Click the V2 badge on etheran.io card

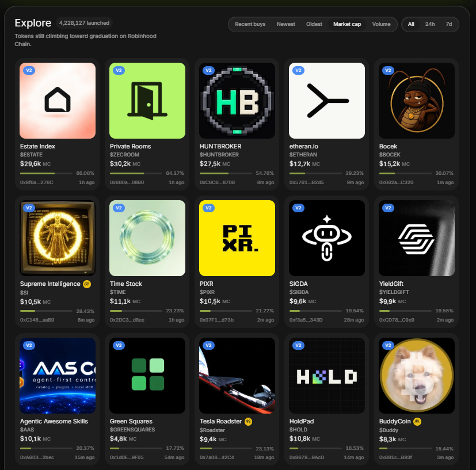[x=299, y=70]
